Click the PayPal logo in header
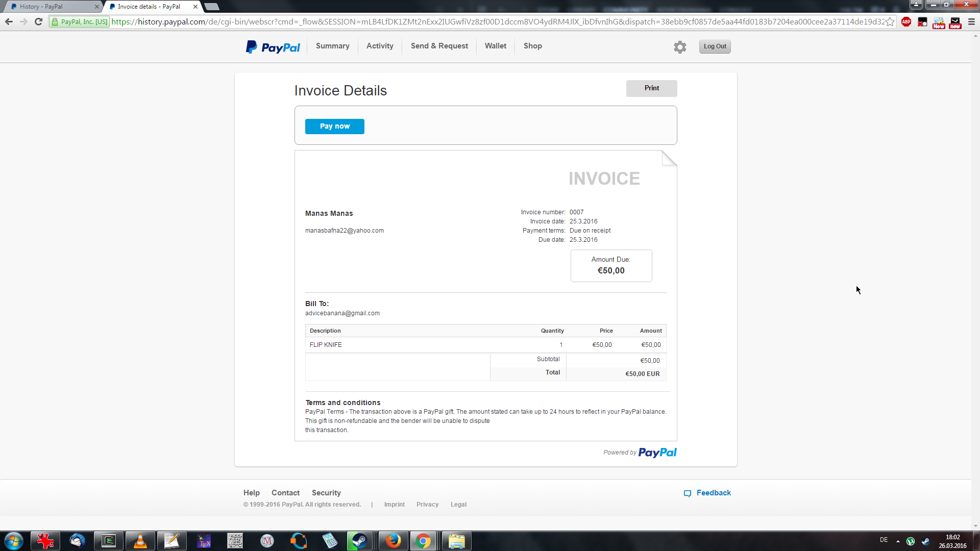 [x=273, y=47]
